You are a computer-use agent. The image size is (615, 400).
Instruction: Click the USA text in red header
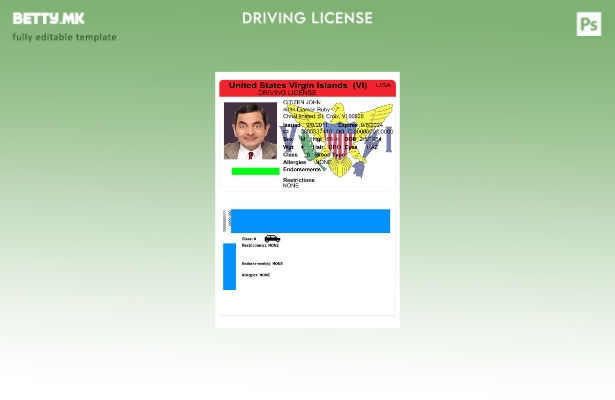(383, 85)
